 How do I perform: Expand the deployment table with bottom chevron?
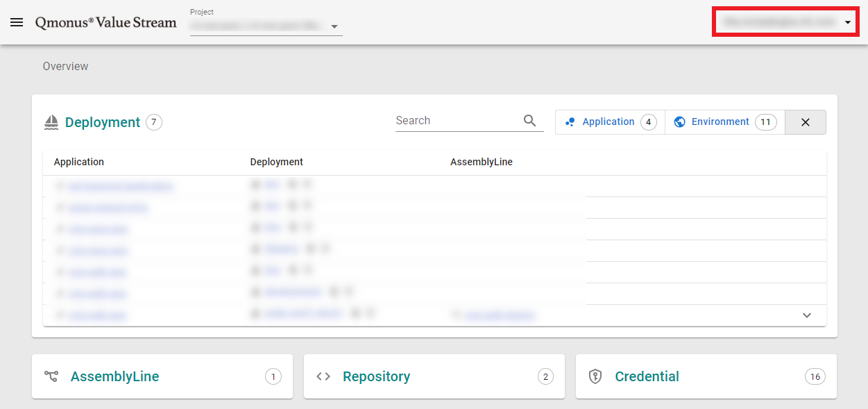pyautogui.click(x=807, y=315)
